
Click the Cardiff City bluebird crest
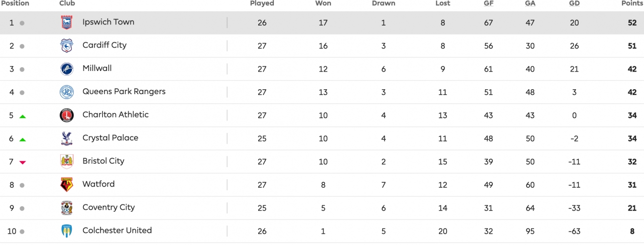click(x=67, y=46)
